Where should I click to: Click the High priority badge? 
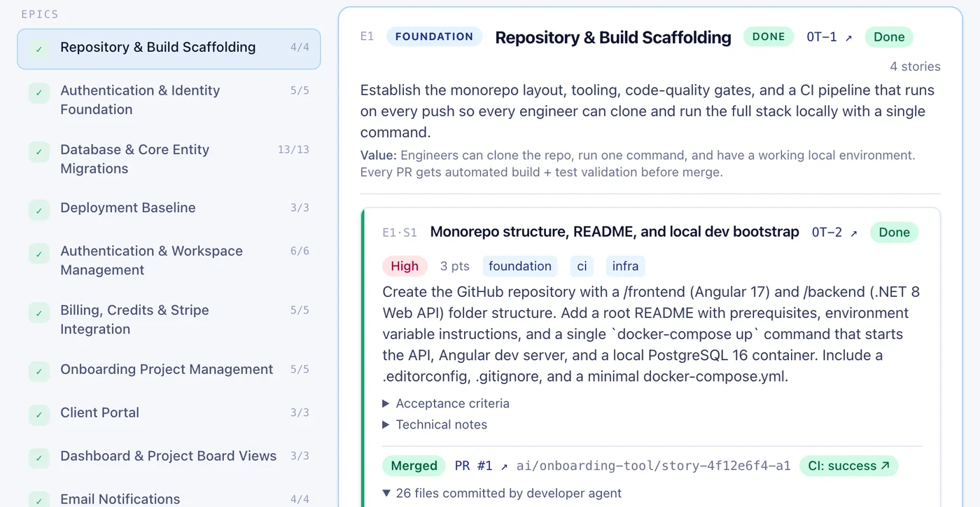tap(405, 266)
